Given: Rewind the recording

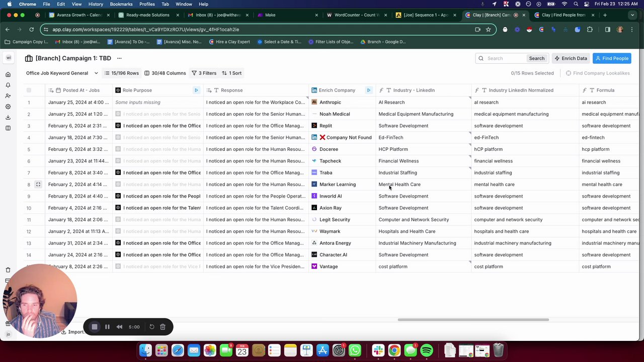Looking at the screenshot, I should (x=119, y=327).
